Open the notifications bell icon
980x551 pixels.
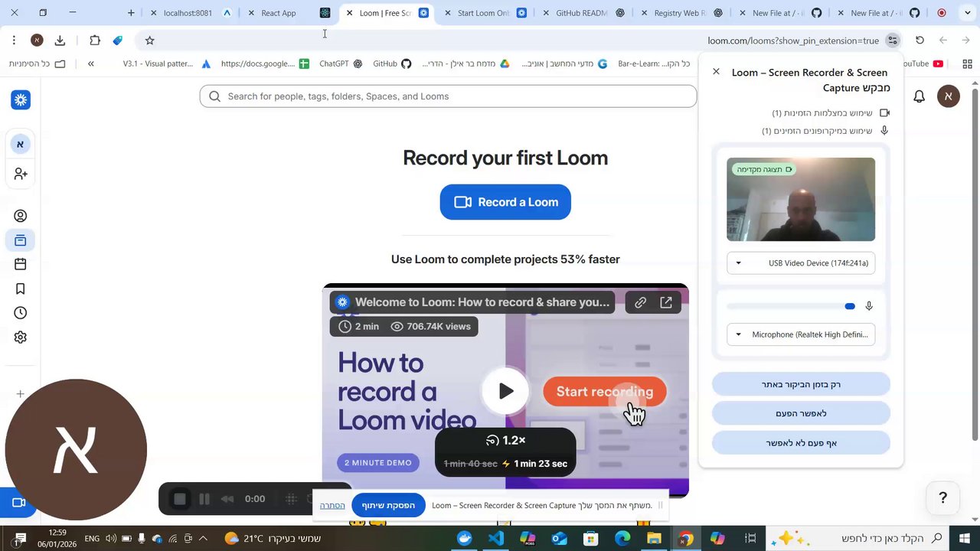(920, 96)
